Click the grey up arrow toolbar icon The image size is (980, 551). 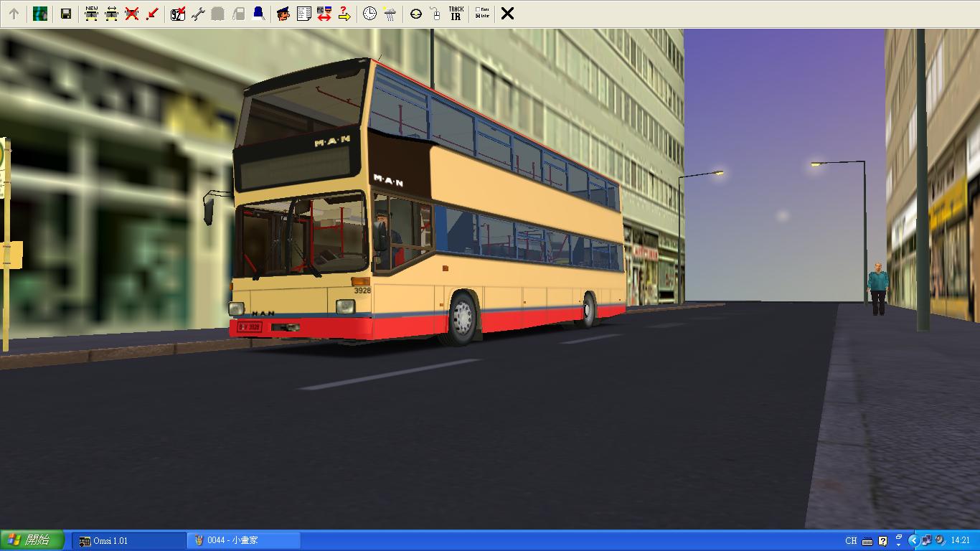pos(14,14)
